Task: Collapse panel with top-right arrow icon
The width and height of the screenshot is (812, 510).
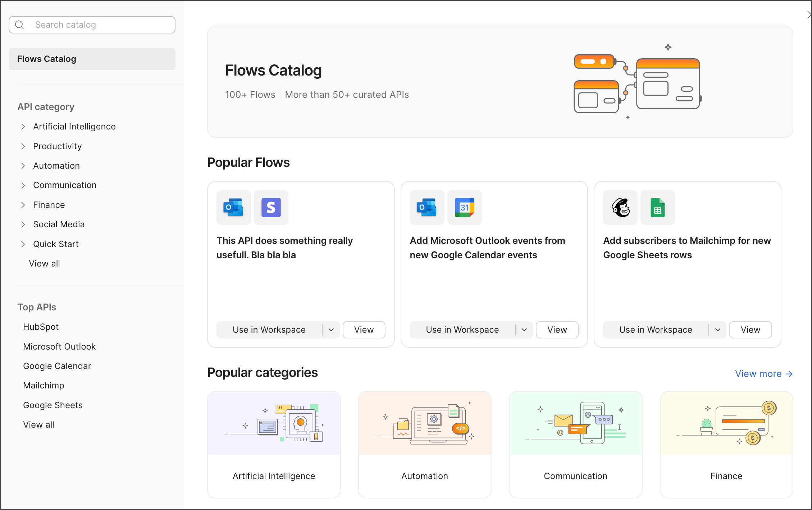Action: (808, 15)
